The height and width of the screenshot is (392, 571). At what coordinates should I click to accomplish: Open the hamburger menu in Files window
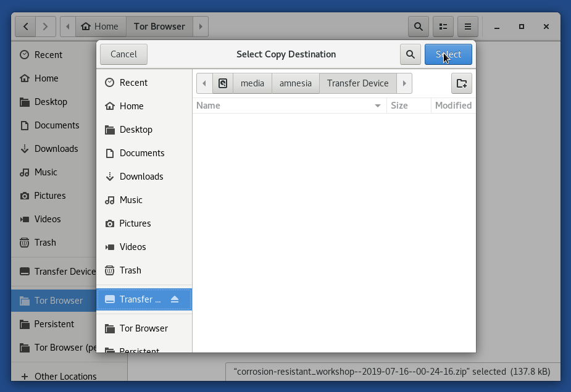tap(468, 27)
